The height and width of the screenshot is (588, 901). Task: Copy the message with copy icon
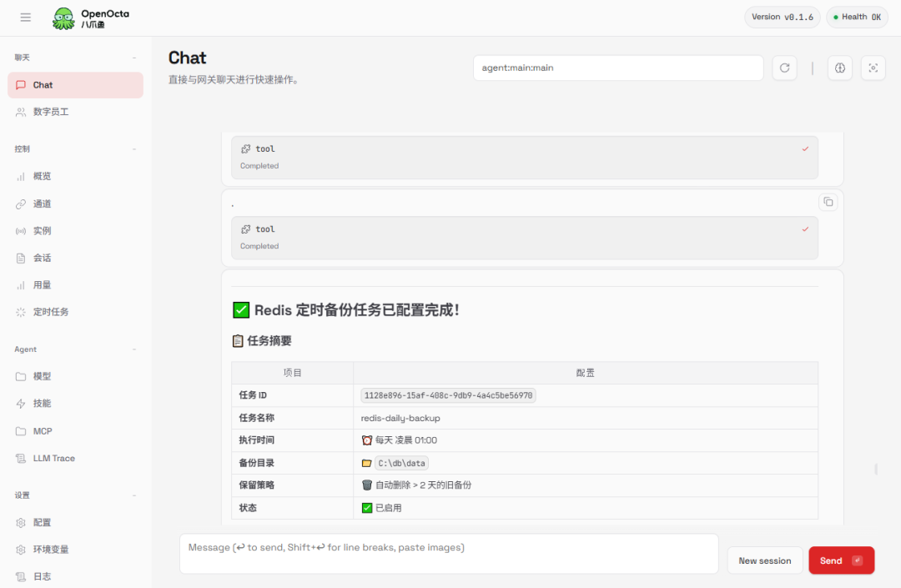[828, 202]
